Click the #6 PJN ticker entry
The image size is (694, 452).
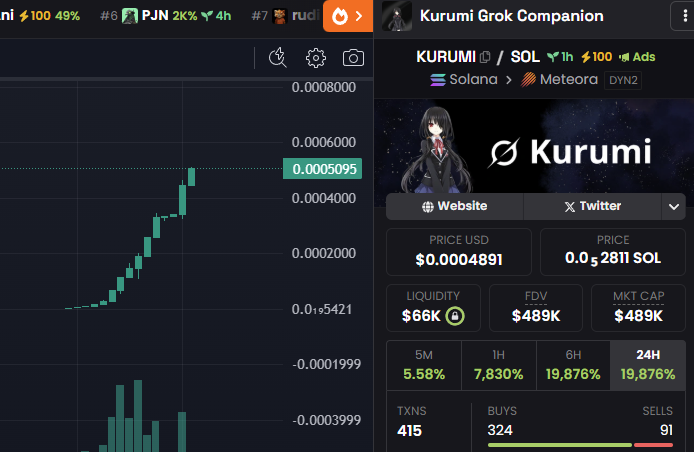[x=165, y=16]
